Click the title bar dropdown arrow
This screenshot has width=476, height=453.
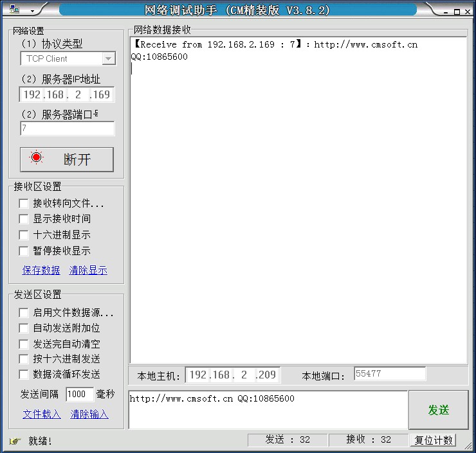(32, 12)
